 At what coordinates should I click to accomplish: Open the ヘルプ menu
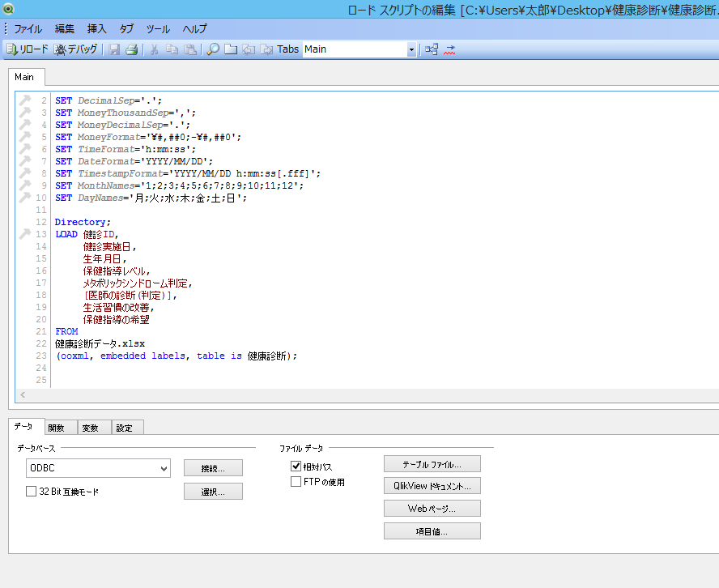coord(194,29)
